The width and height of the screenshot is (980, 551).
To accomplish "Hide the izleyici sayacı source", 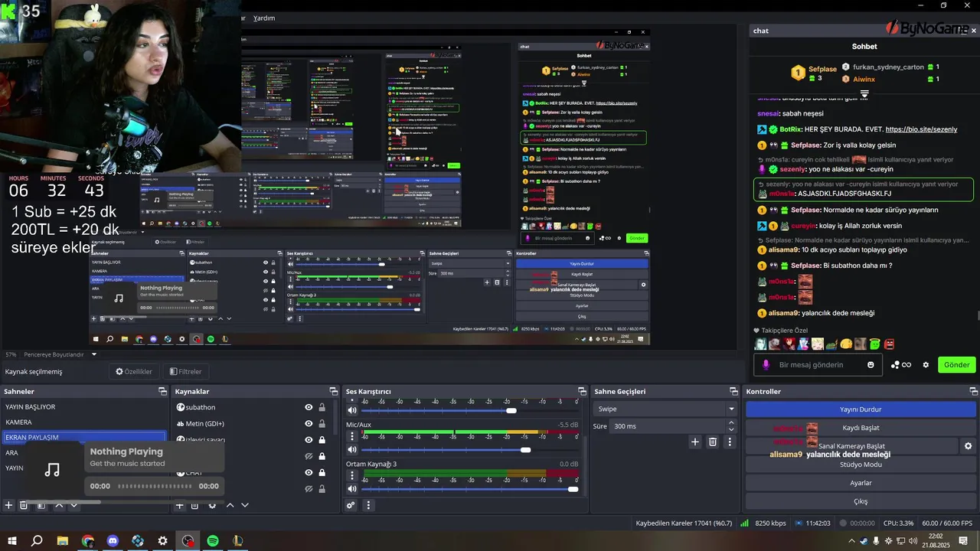I will click(x=309, y=440).
